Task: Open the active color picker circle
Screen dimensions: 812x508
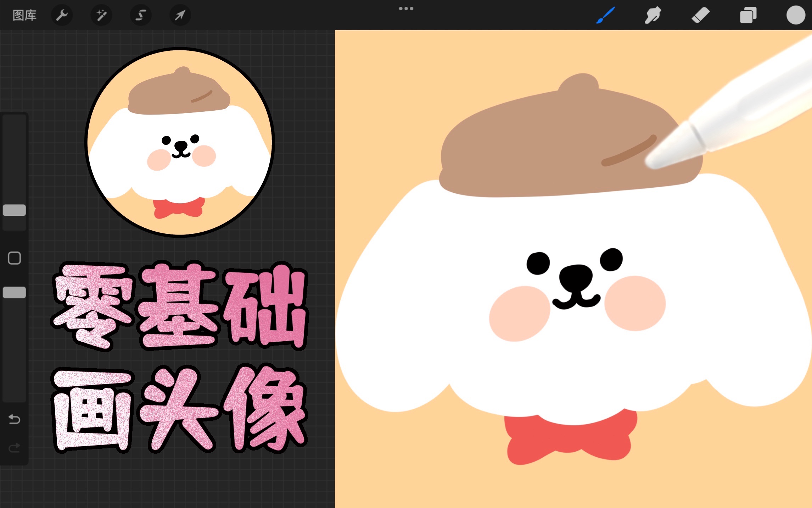Action: pos(796,15)
